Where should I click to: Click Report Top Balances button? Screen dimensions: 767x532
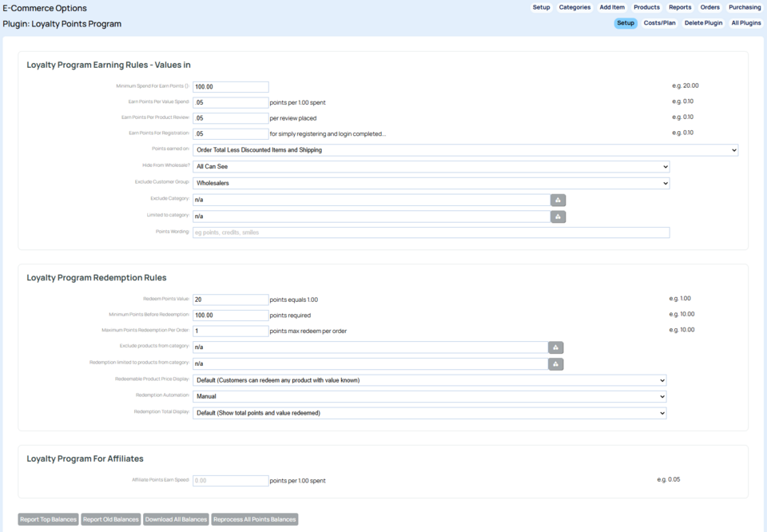coord(49,519)
